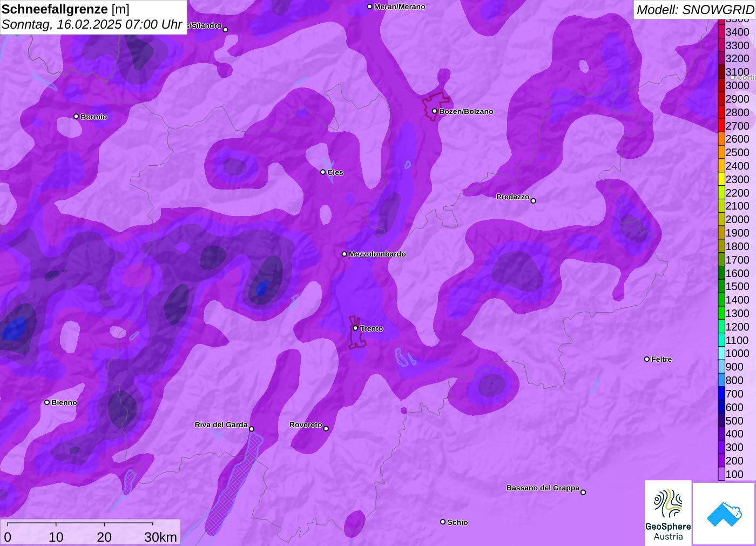
Task: Click the Cles label text
Action: [x=335, y=172]
